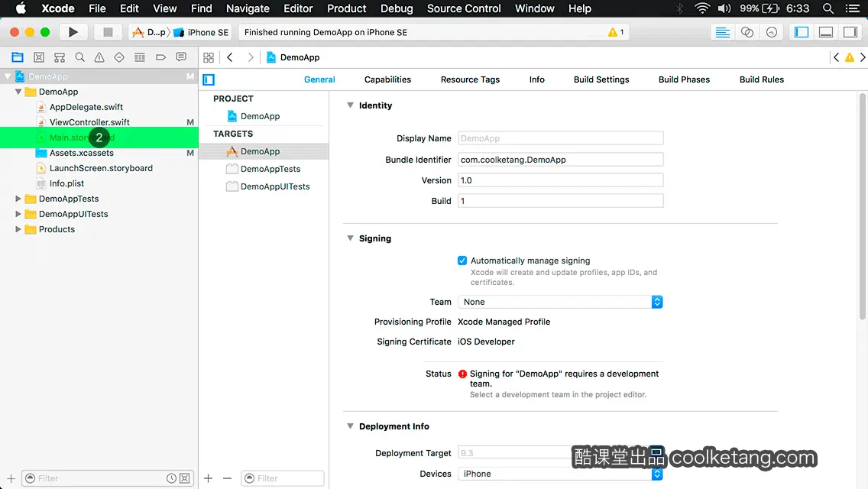
Task: Click the Bundle Identifier field
Action: click(560, 160)
